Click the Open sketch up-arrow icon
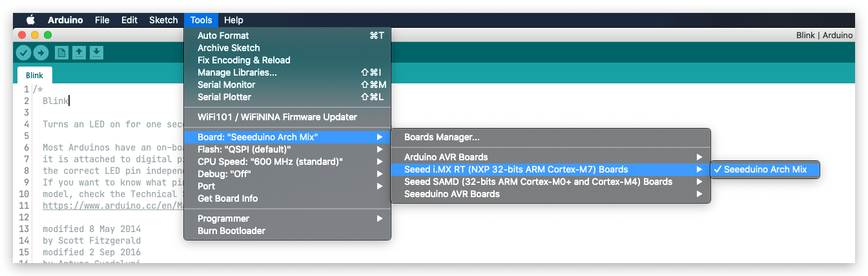The height and width of the screenshot is (276, 868). point(79,52)
